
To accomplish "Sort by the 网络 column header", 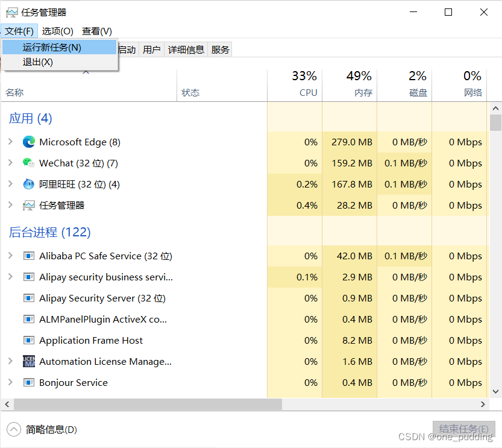I will tap(459, 84).
